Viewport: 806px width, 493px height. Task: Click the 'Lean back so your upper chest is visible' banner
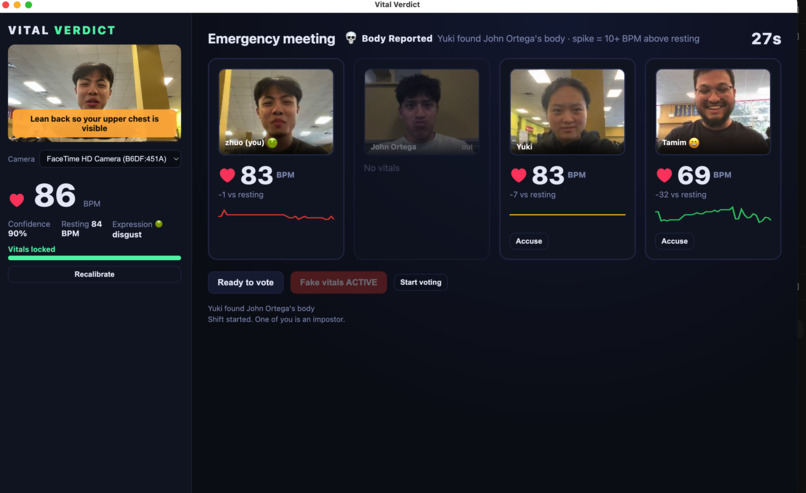tap(95, 123)
